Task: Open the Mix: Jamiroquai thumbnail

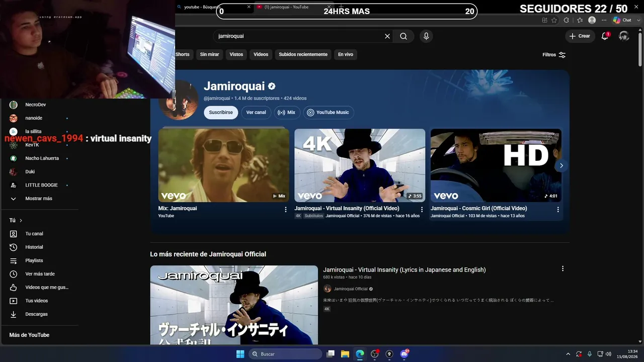Action: (224, 165)
